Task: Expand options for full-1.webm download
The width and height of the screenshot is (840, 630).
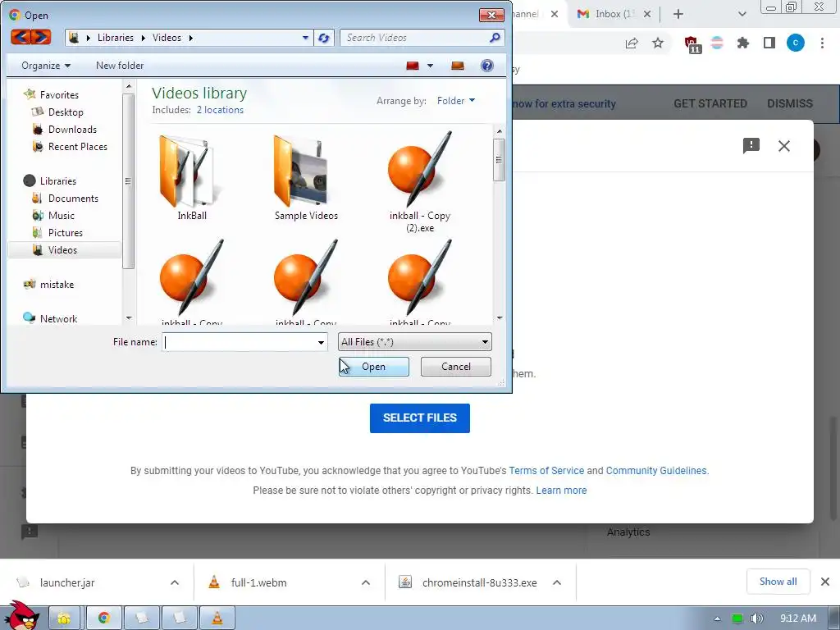Action: coord(366,582)
